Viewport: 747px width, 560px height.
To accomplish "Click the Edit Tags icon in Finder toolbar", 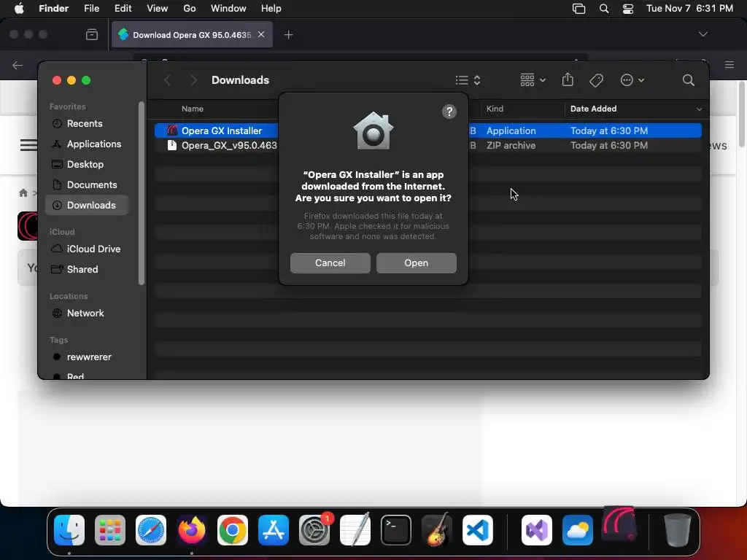I will (596, 80).
